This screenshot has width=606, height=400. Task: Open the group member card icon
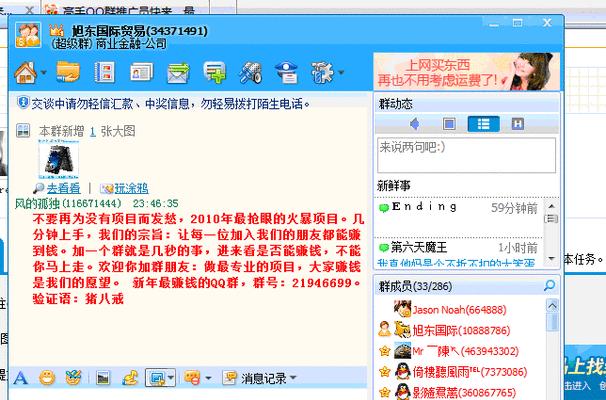click(141, 72)
